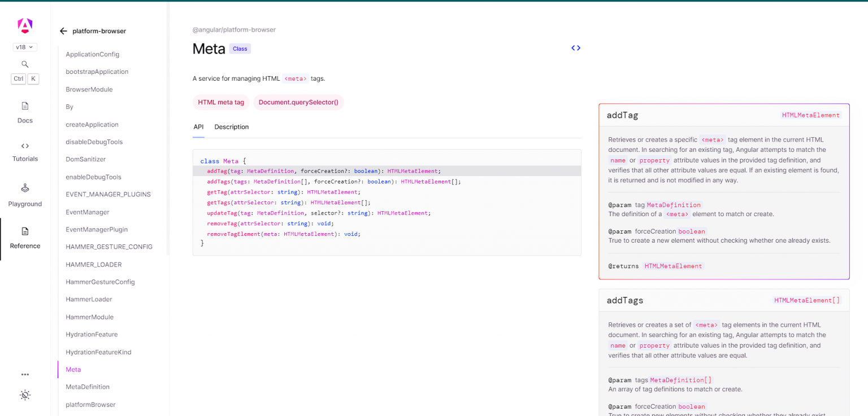This screenshot has width=868, height=416.
Task: Open the Docs sidebar icon
Action: [x=25, y=106]
